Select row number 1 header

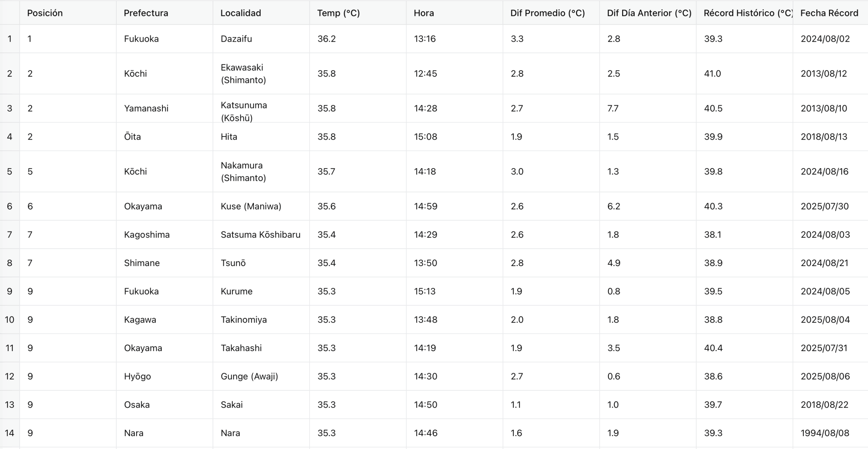point(9,39)
